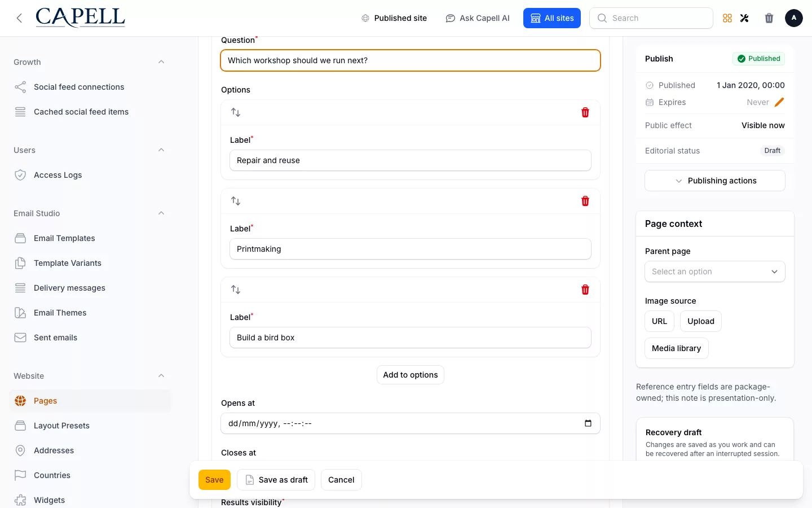Open Layout Presets
812x508 pixels.
pyautogui.click(x=90, y=426)
